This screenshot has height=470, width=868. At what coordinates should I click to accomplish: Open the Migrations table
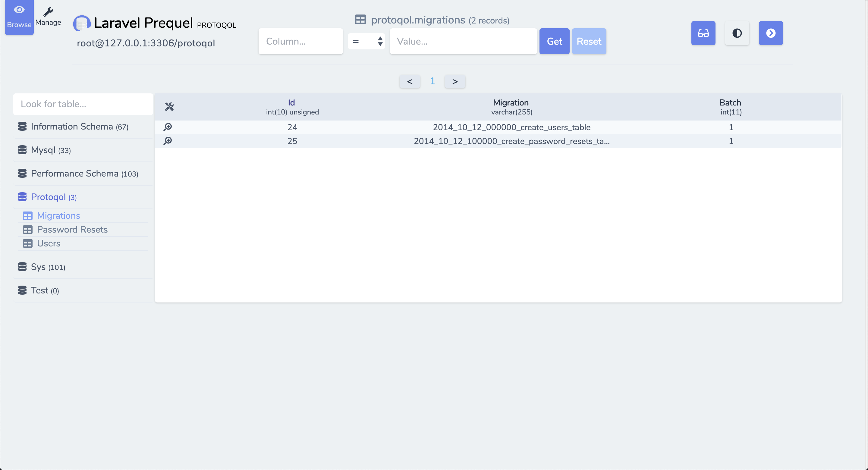[58, 215]
